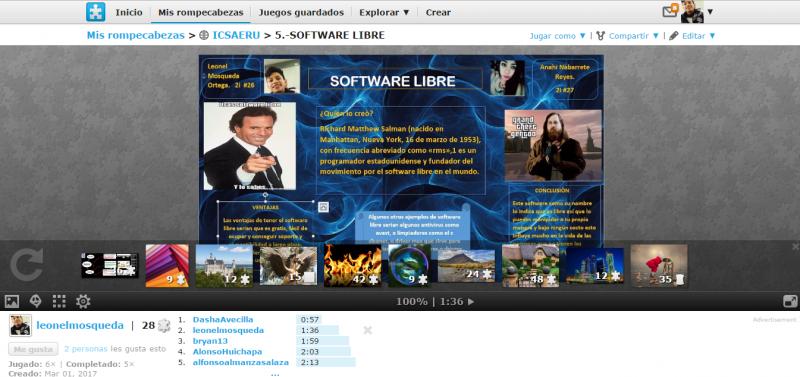Go to the Crear menu item
Image resolution: width=800 pixels, height=377 pixels.
[x=438, y=12]
